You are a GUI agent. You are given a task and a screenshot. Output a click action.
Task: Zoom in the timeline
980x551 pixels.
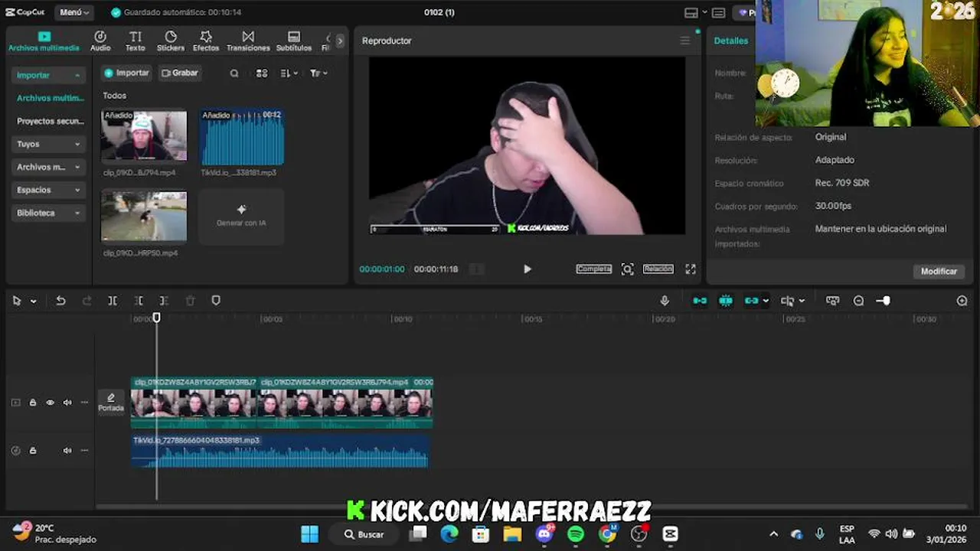pos(962,301)
